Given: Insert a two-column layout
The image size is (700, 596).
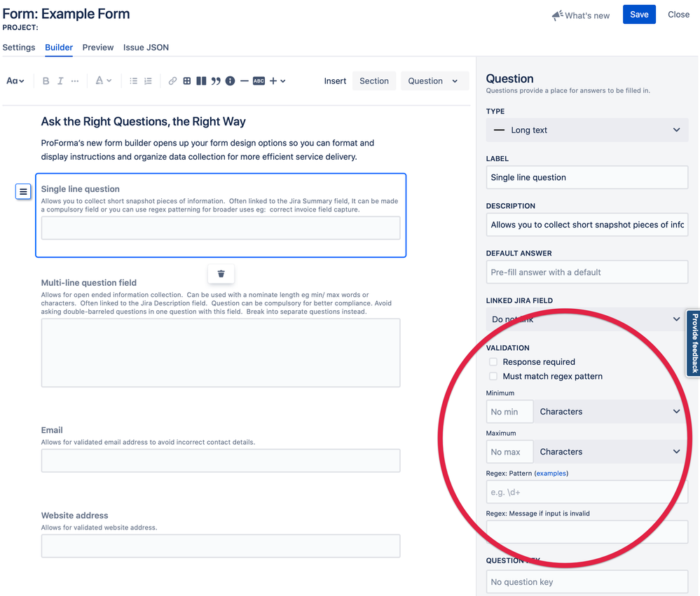Looking at the screenshot, I should coord(201,81).
